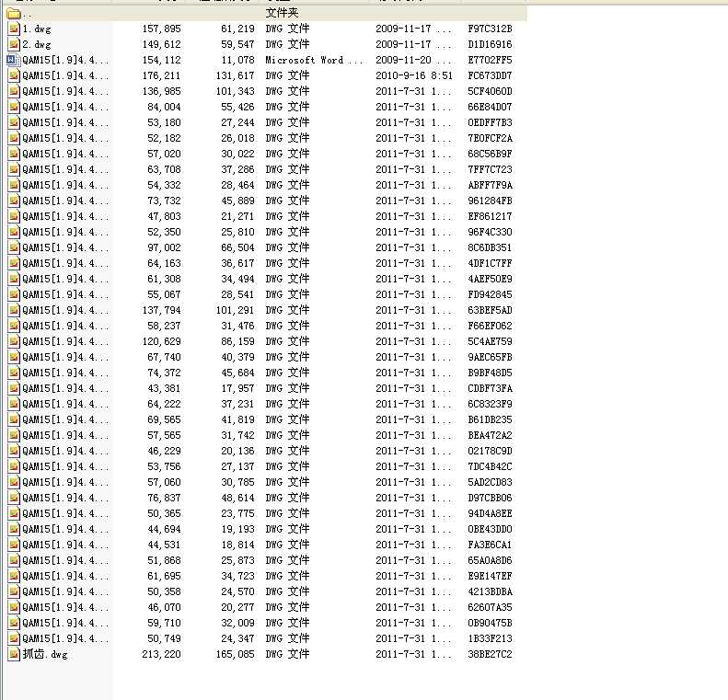Click CRC value 6C8323F9
The height and width of the screenshot is (700, 728).
pyautogui.click(x=490, y=404)
